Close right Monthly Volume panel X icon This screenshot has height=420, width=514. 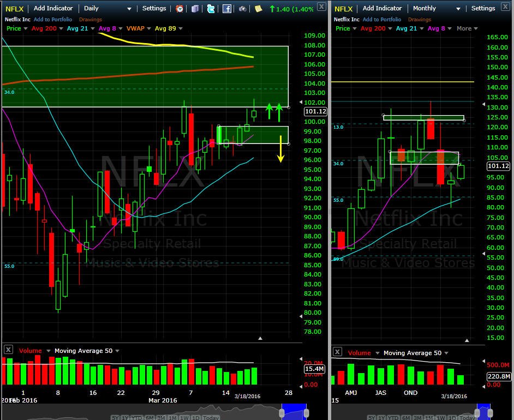[x=337, y=352]
